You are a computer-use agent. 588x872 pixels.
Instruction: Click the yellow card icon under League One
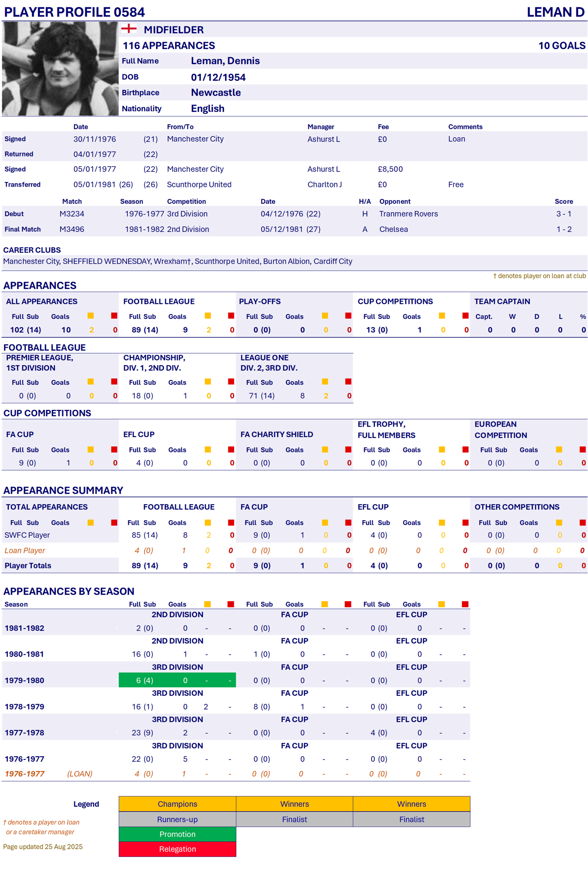(x=325, y=381)
